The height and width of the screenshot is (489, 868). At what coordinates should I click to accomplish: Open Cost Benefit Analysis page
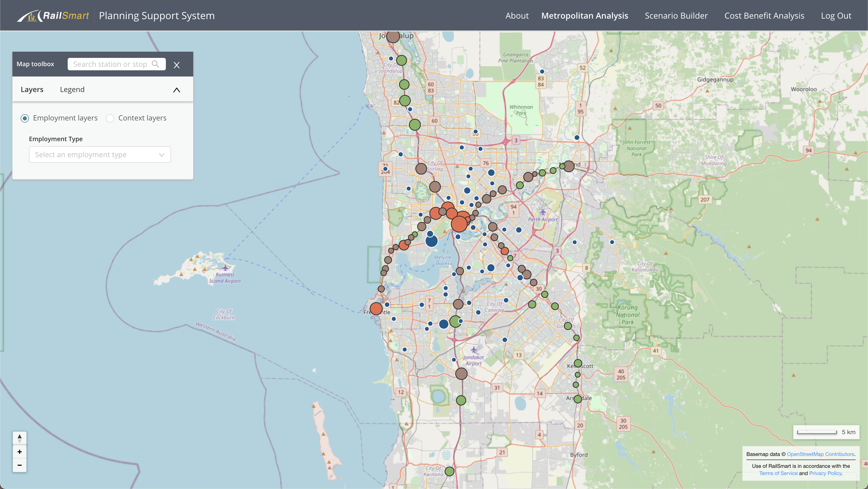[x=764, y=16]
